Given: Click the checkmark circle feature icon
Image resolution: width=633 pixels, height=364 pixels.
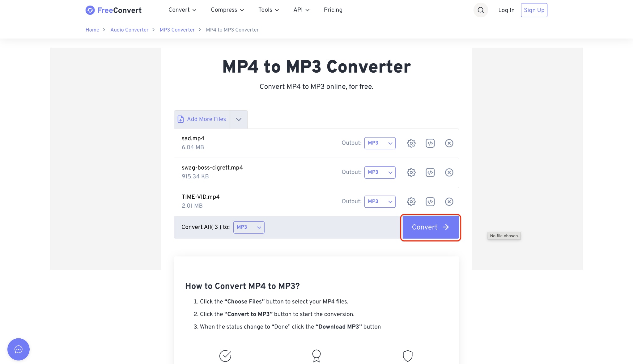Looking at the screenshot, I should pos(225,356).
